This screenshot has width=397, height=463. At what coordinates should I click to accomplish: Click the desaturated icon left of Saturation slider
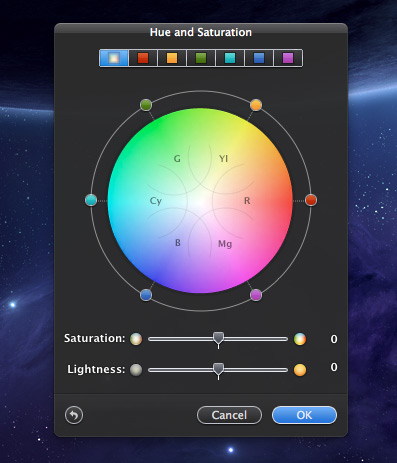(x=136, y=339)
